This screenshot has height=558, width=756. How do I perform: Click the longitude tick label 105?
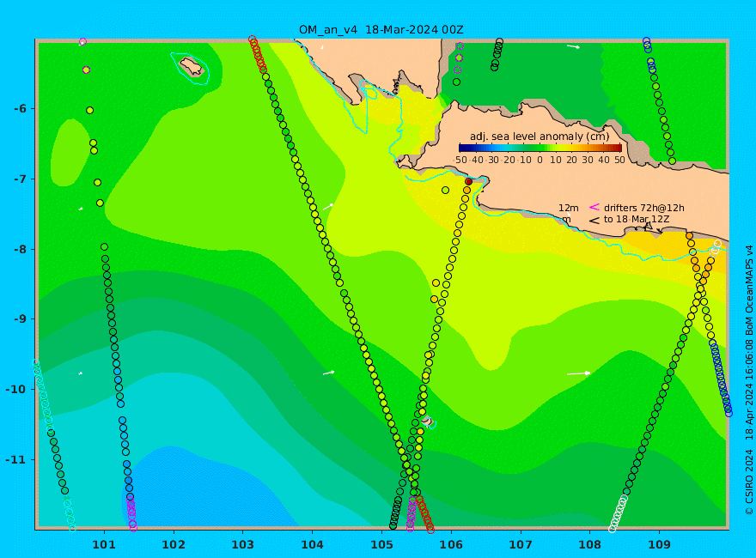(x=381, y=545)
